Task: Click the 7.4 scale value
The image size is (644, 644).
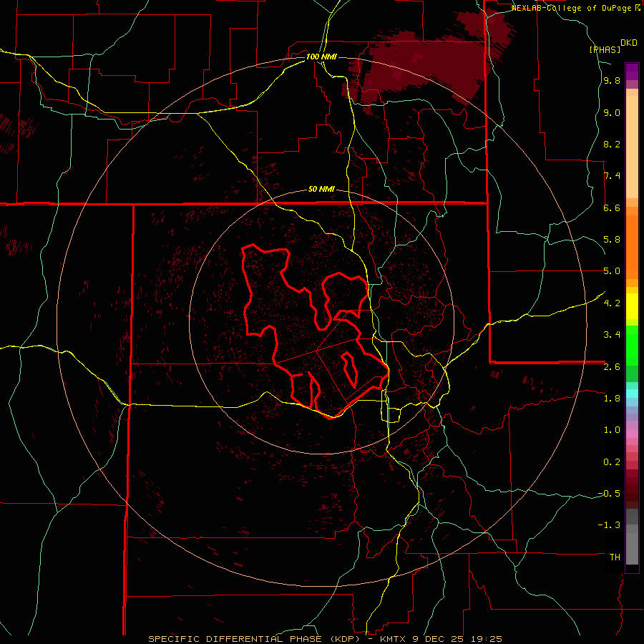Action: (612, 176)
